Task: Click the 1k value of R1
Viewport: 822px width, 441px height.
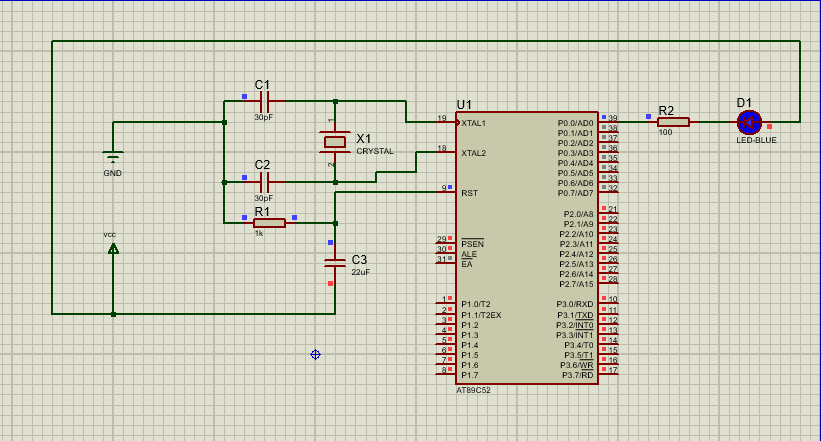Action: click(x=259, y=233)
